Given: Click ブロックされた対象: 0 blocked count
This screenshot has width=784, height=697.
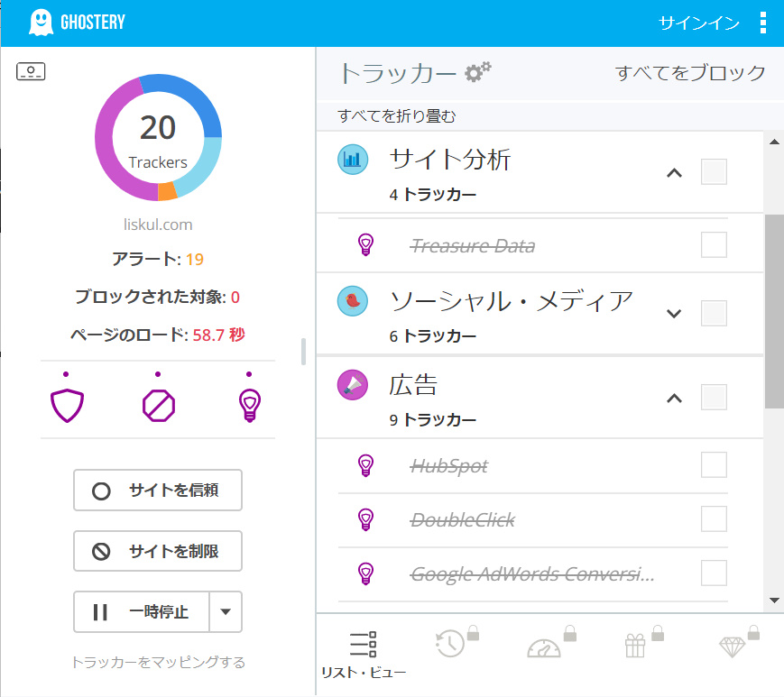Looking at the screenshot, I should point(158,297).
